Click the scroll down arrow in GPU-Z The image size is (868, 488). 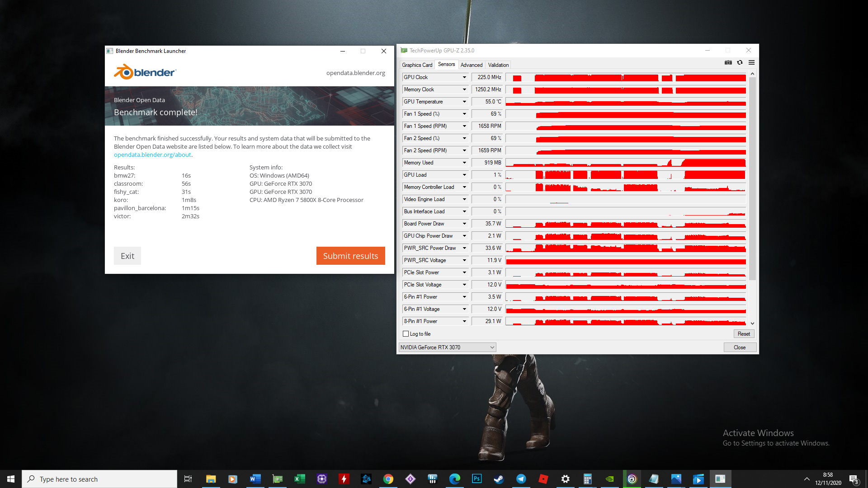point(752,324)
